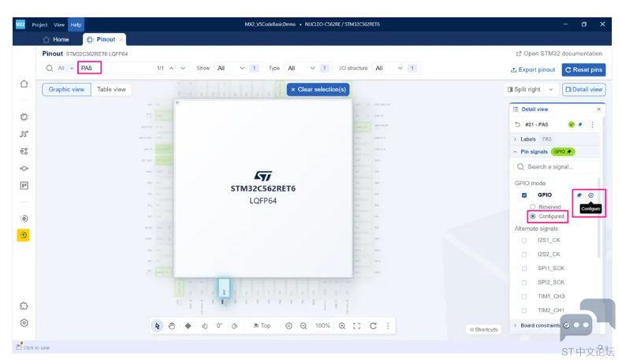Click the debug node icon in the sidebar
Image resolution: width=622 pixels, height=364 pixels.
[24, 169]
